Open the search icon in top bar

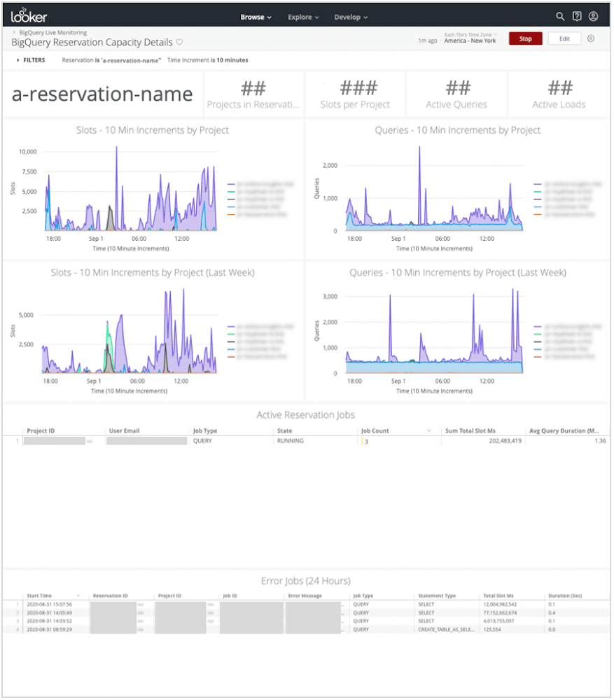(x=560, y=17)
